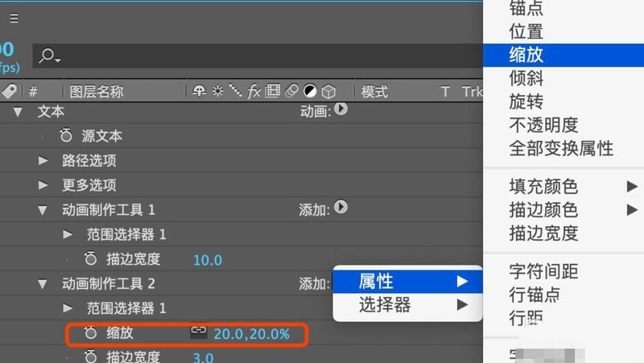
Task: Choose 描边宽度 from the property menu
Action: point(563,233)
